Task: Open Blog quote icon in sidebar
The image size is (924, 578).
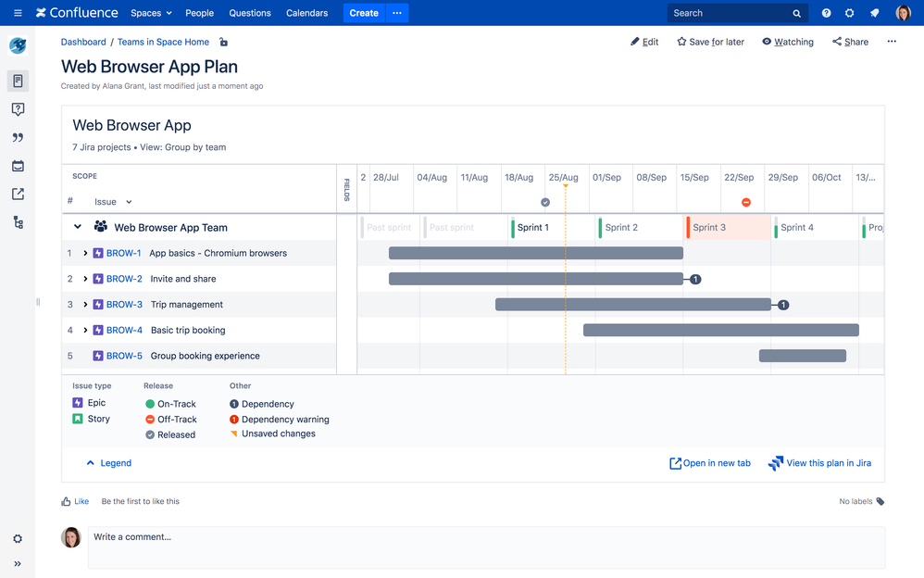Action: click(18, 137)
